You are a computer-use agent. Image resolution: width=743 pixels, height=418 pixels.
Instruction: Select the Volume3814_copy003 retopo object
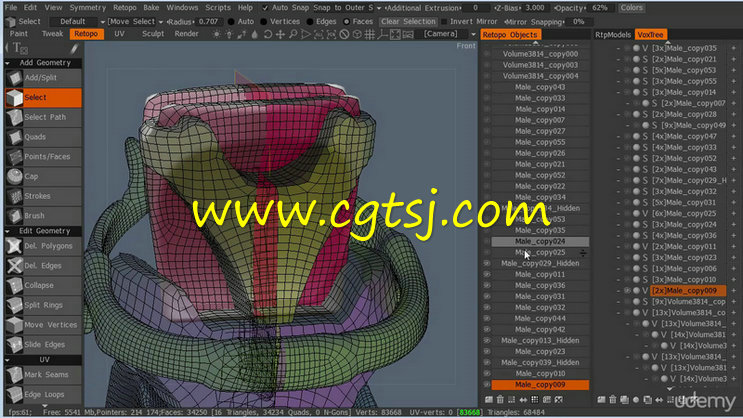[540, 65]
